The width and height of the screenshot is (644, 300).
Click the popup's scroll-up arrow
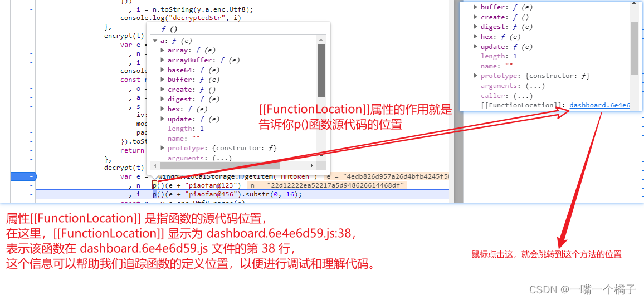(321, 40)
